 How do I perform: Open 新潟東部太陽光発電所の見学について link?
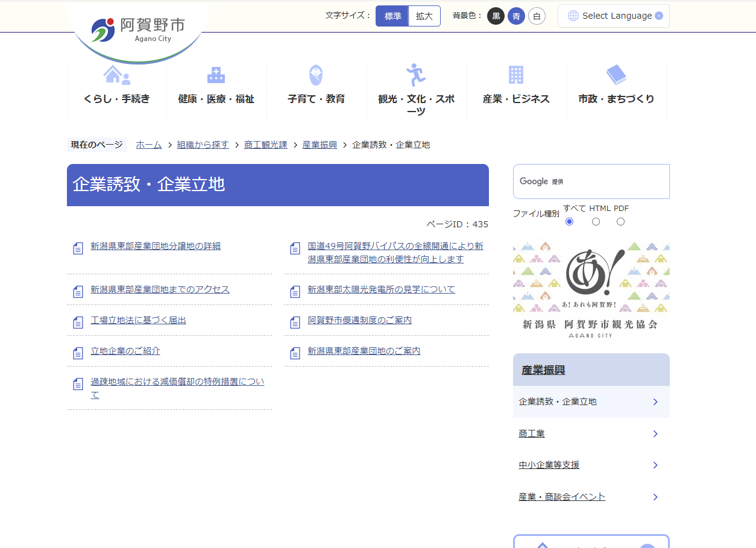coord(382,289)
